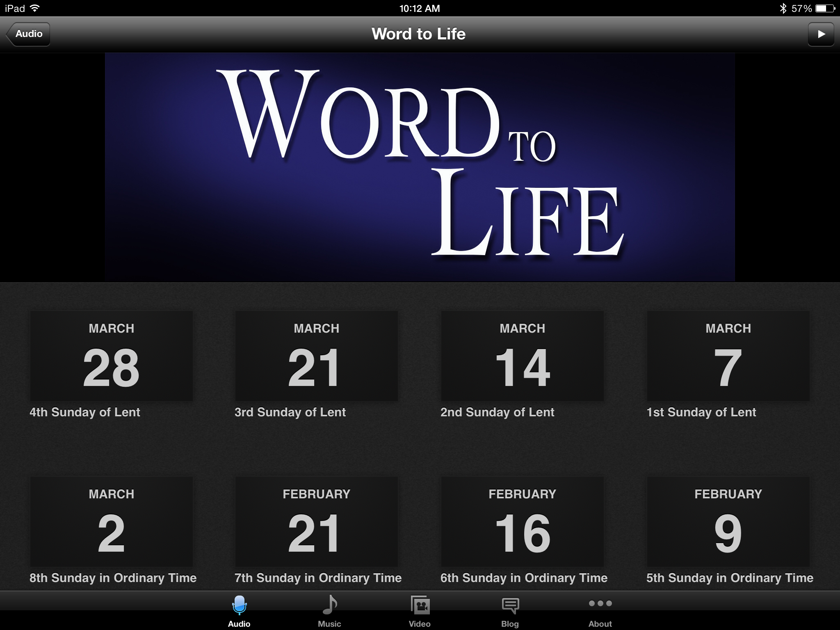
Task: Open the March 2 episode
Action: tap(111, 522)
